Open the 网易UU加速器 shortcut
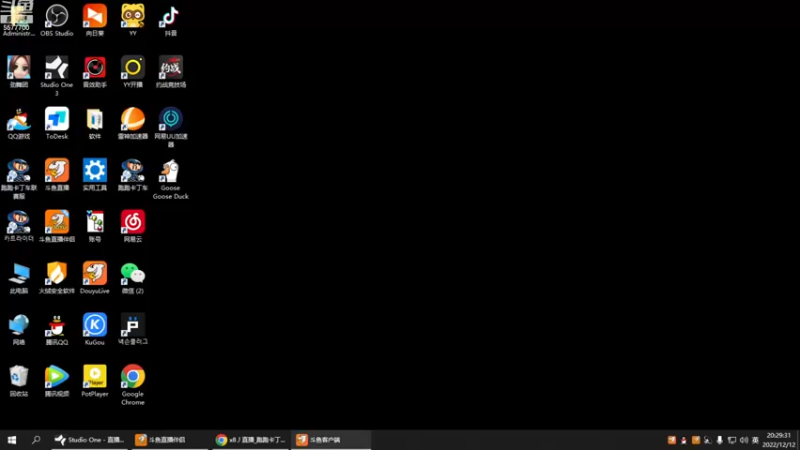Image resolution: width=800 pixels, height=450 pixels. pos(170,127)
